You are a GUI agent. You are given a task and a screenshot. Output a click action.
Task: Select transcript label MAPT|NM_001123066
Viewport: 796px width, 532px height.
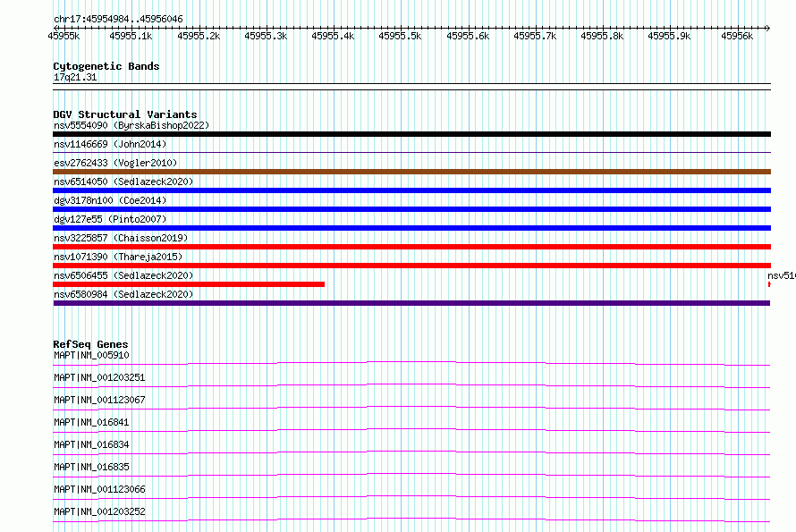tap(99, 489)
